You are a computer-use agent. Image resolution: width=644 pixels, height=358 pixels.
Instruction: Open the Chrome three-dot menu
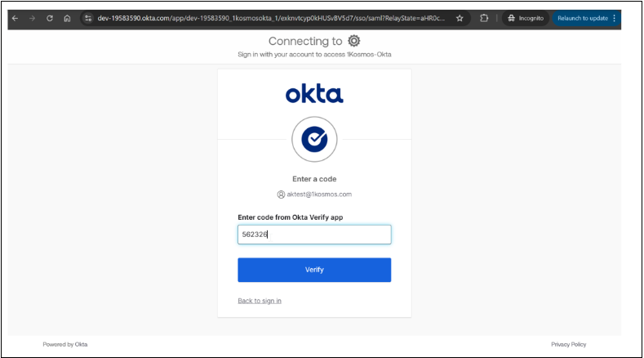pyautogui.click(x=614, y=18)
